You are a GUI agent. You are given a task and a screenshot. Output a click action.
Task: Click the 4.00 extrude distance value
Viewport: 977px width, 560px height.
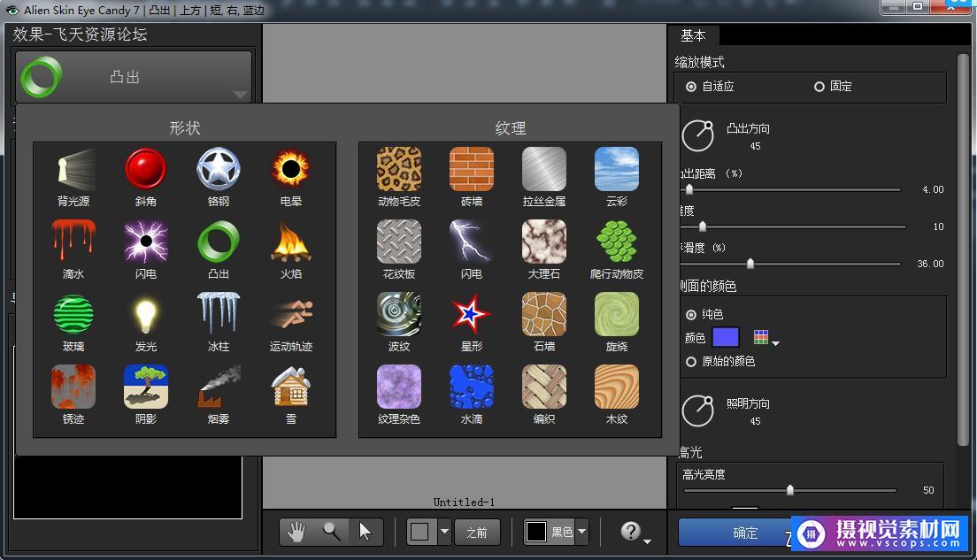pos(933,189)
